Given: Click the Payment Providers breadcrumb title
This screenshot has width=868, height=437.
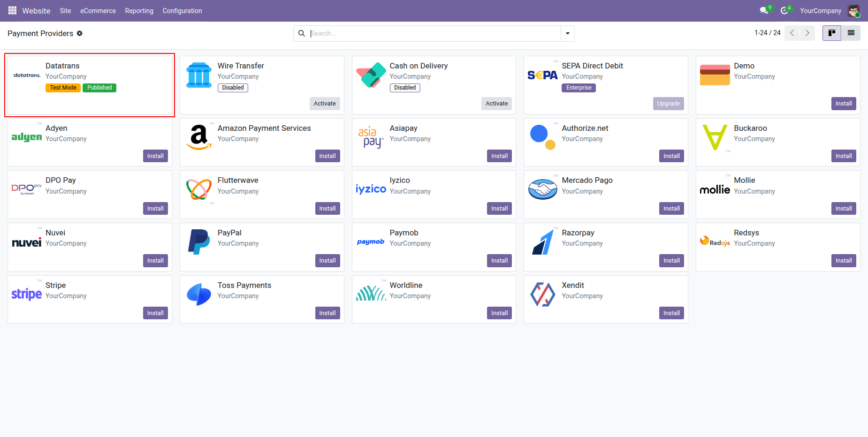Looking at the screenshot, I should 40,33.
